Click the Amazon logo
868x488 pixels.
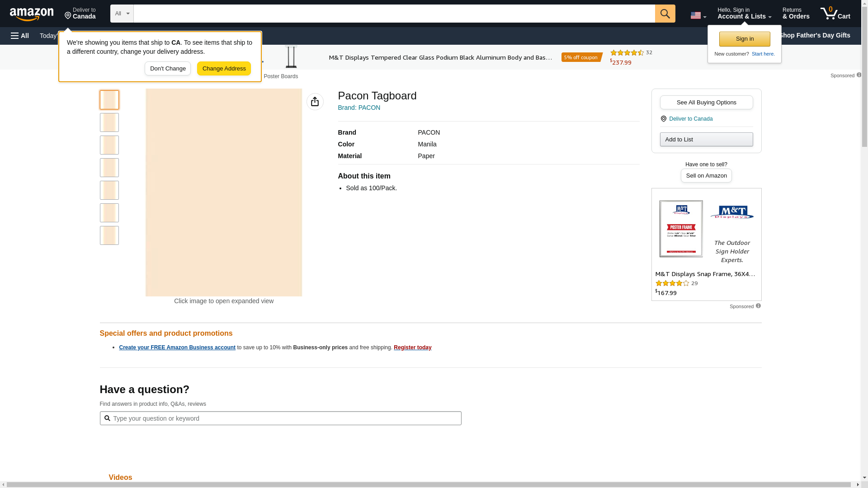coord(32,14)
